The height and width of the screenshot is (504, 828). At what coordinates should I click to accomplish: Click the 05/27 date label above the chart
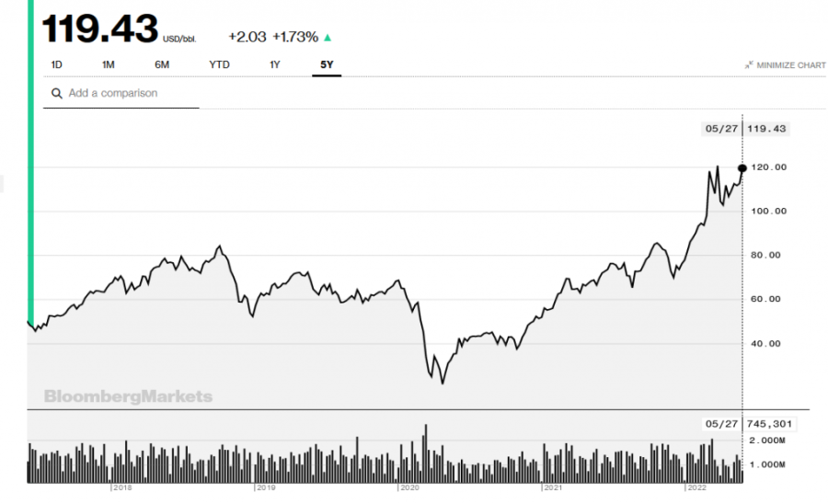[x=719, y=129]
